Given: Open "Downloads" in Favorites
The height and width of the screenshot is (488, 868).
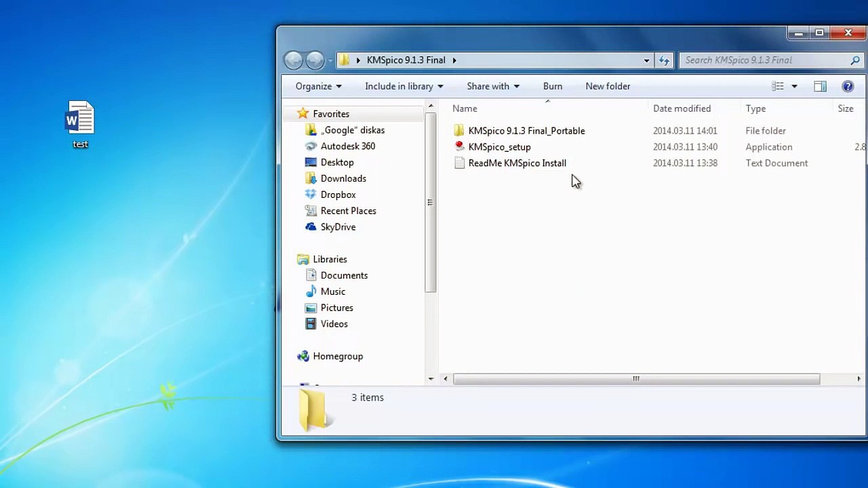Looking at the screenshot, I should [x=343, y=178].
